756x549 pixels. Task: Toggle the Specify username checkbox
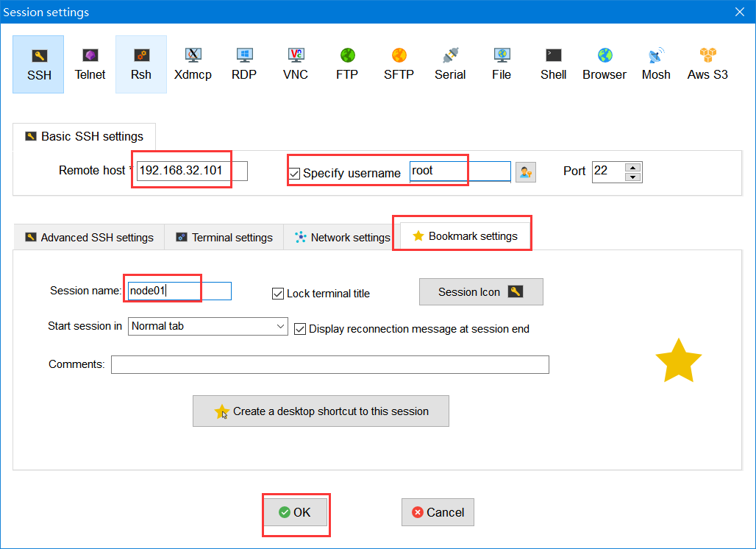[x=295, y=174]
